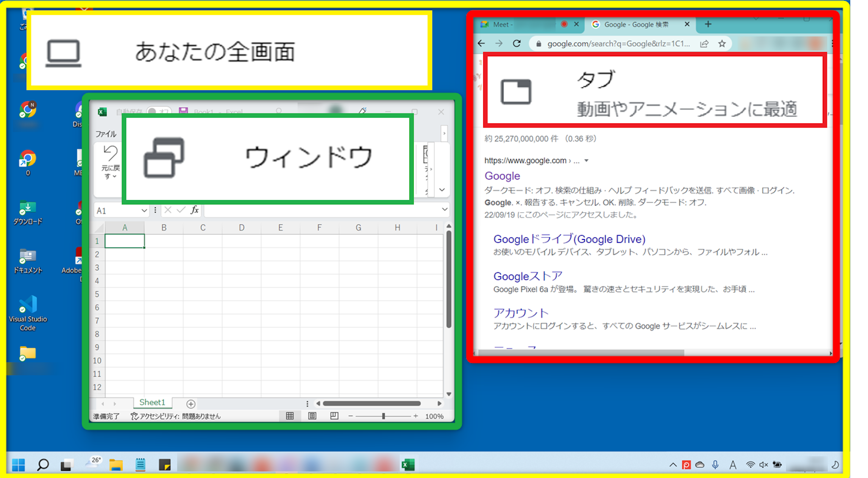Click Chrome back arrow button

pyautogui.click(x=481, y=44)
